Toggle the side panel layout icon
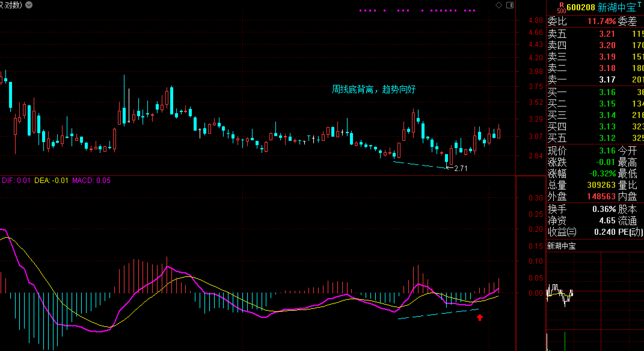The height and width of the screenshot is (351, 644). 510,5
